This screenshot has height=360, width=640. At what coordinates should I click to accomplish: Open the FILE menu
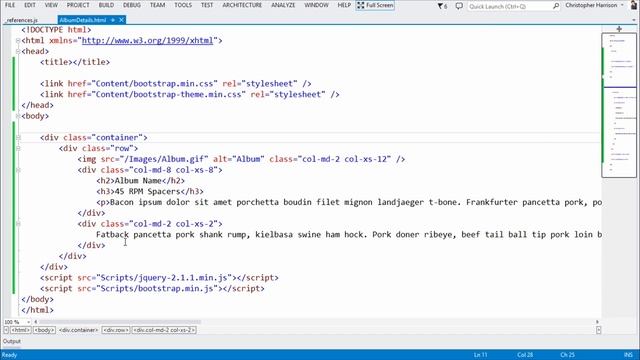[10, 5]
